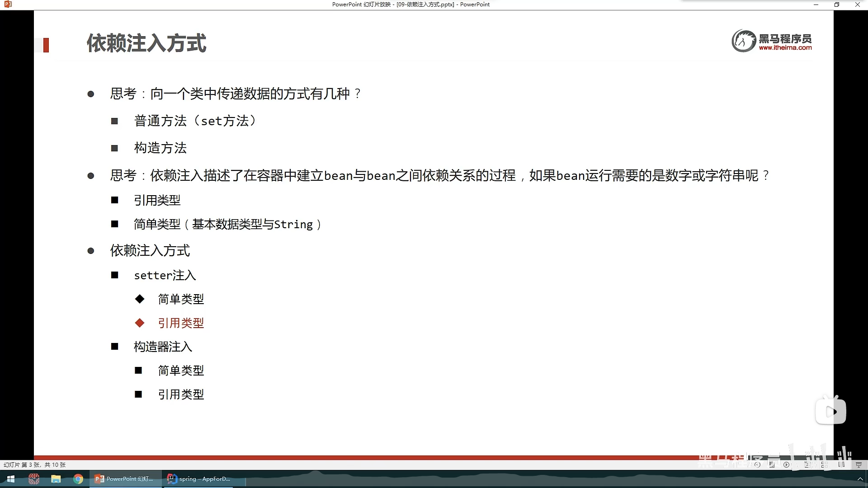
Task: Click the red highlighted 引用类型 item
Action: click(x=181, y=323)
